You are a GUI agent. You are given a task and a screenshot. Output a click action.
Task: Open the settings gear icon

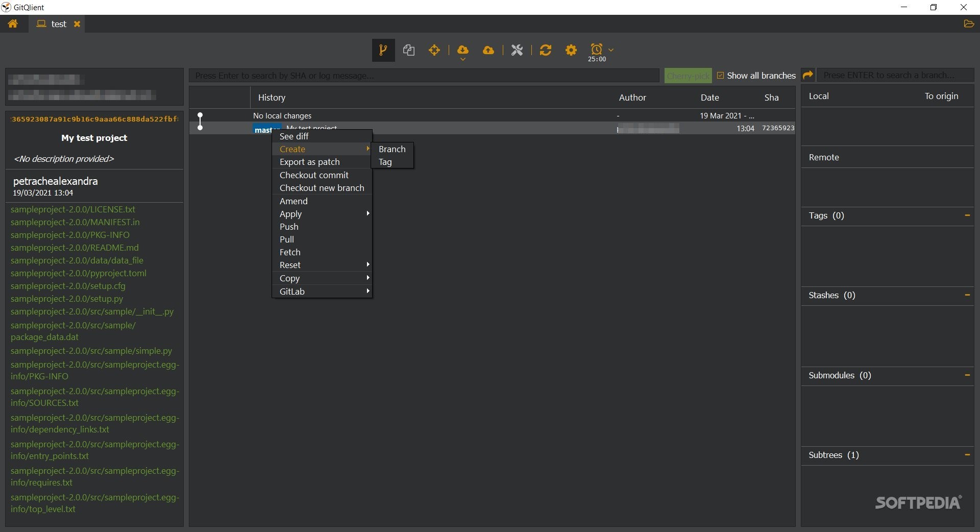571,50
